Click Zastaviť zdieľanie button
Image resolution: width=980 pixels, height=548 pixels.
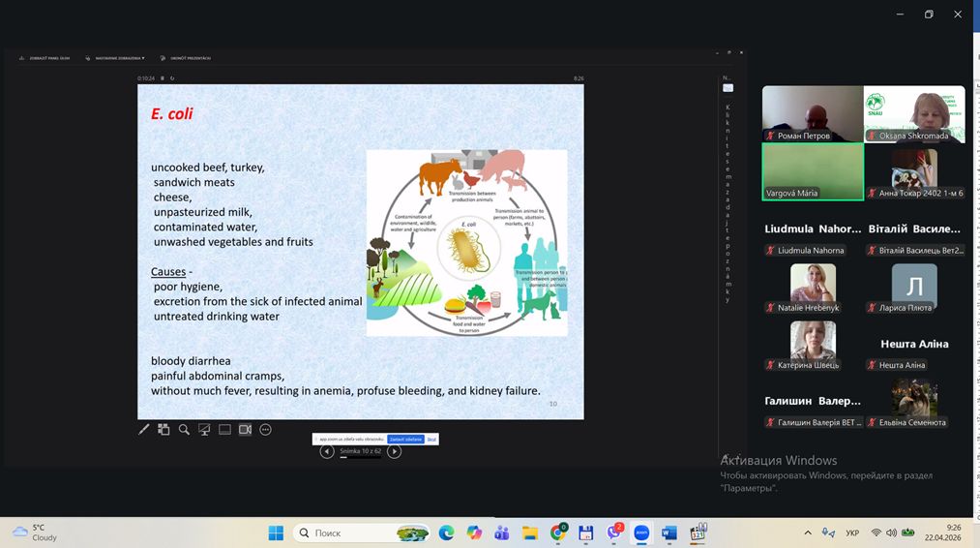point(405,440)
